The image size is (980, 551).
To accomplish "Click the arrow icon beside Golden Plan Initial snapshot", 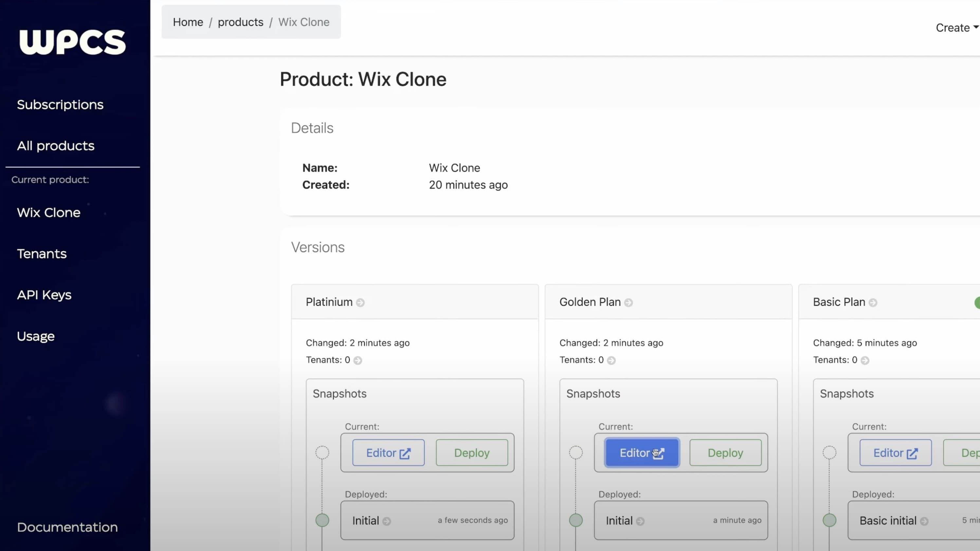I will (640, 521).
